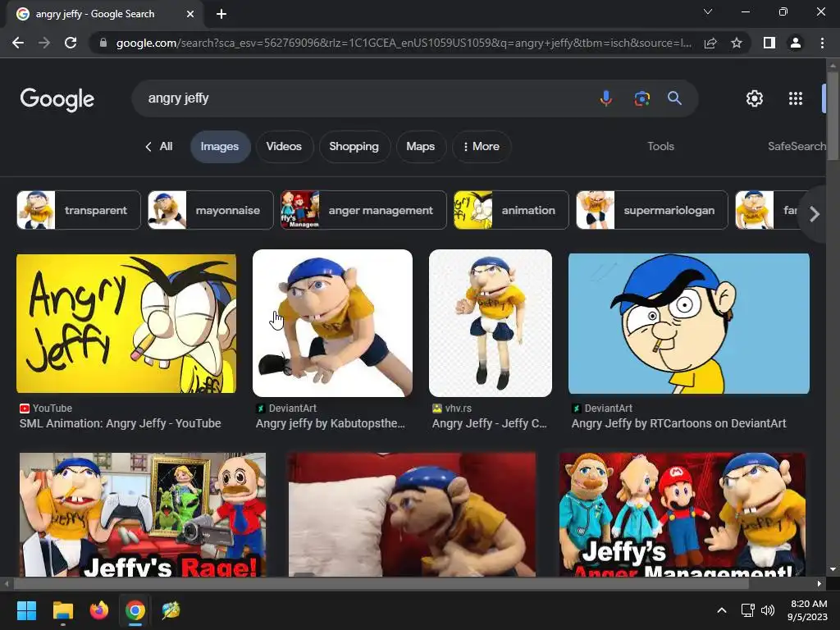
Task: Open Jeffy's Rage thumbnail
Action: tap(143, 515)
